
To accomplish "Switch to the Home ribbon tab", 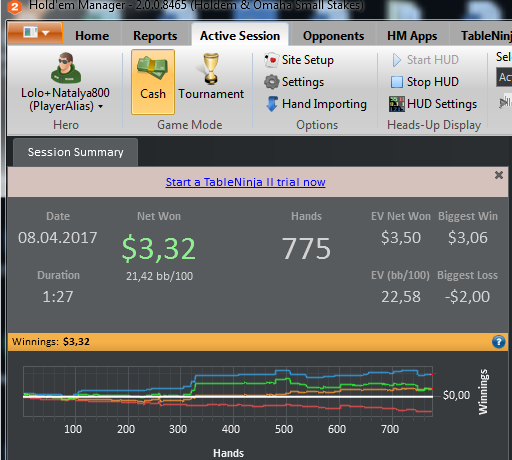I will [x=92, y=36].
